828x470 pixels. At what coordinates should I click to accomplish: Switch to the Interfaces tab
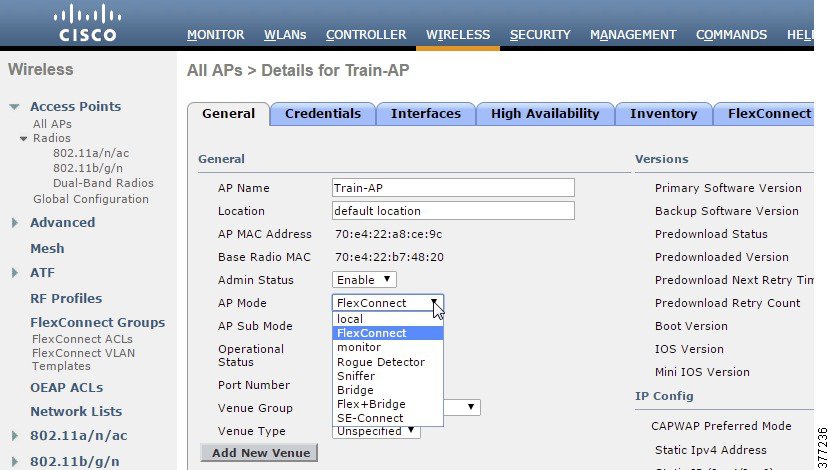click(x=426, y=114)
